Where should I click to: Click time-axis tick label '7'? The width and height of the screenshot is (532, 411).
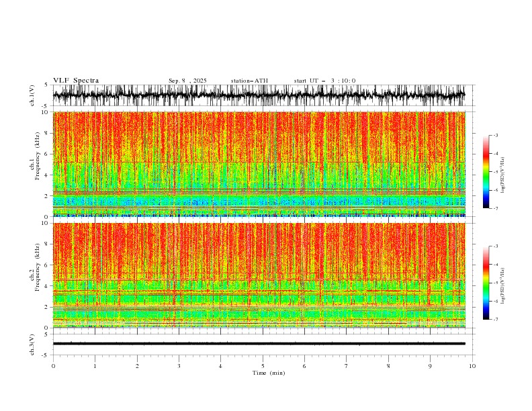(x=347, y=366)
